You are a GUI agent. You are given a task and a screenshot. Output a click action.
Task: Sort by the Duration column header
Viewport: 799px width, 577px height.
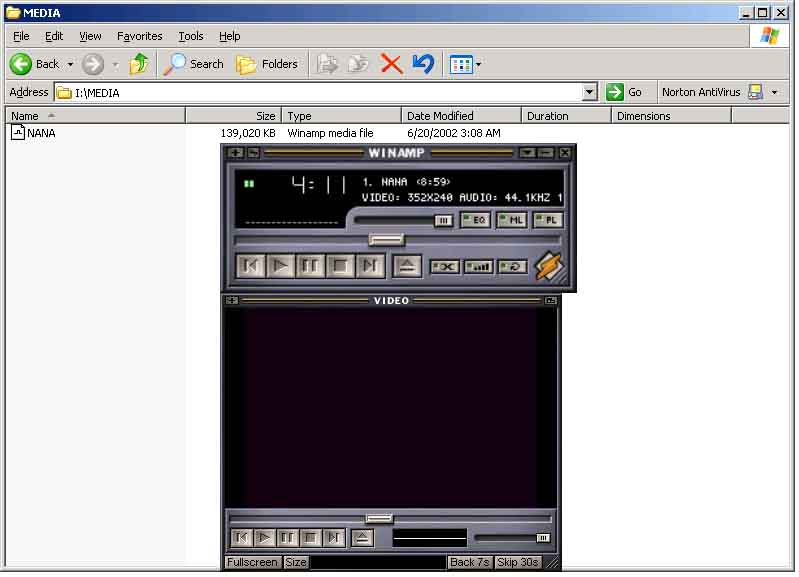pos(567,116)
